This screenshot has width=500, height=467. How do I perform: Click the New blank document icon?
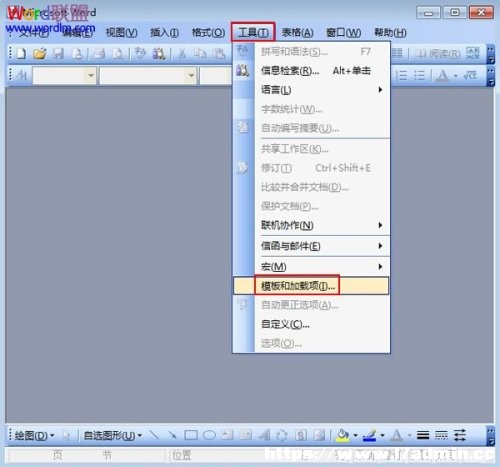[21, 53]
